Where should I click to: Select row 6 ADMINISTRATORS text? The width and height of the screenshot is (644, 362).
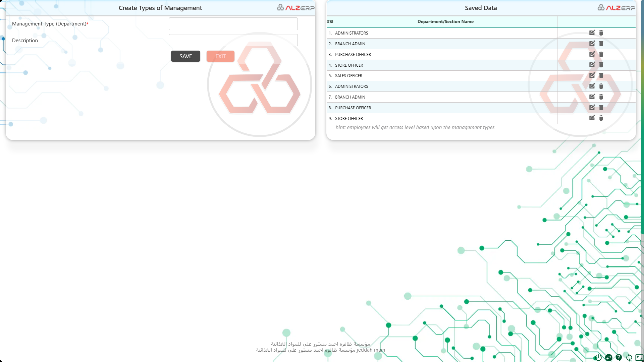352,86
